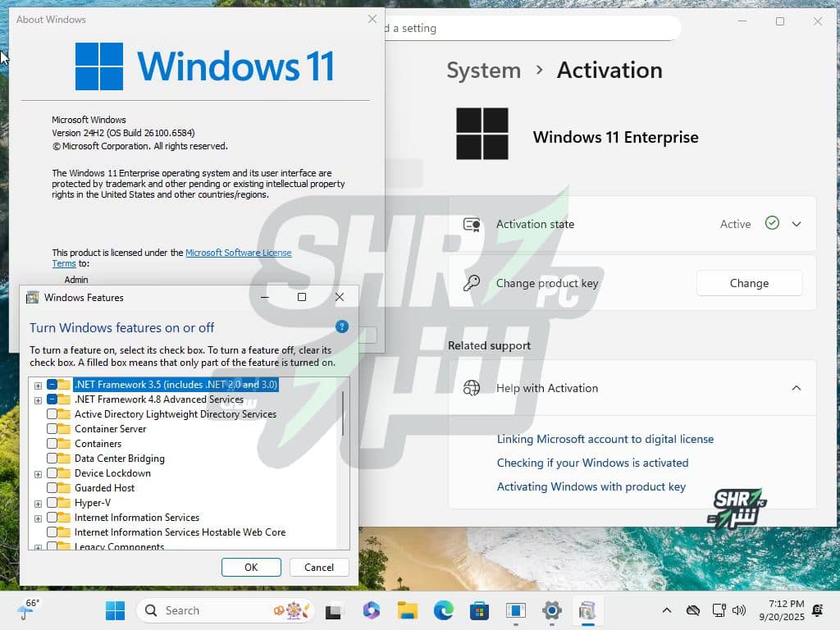Open File Explorer from the taskbar
Image resolution: width=840 pixels, height=630 pixels.
tap(408, 610)
